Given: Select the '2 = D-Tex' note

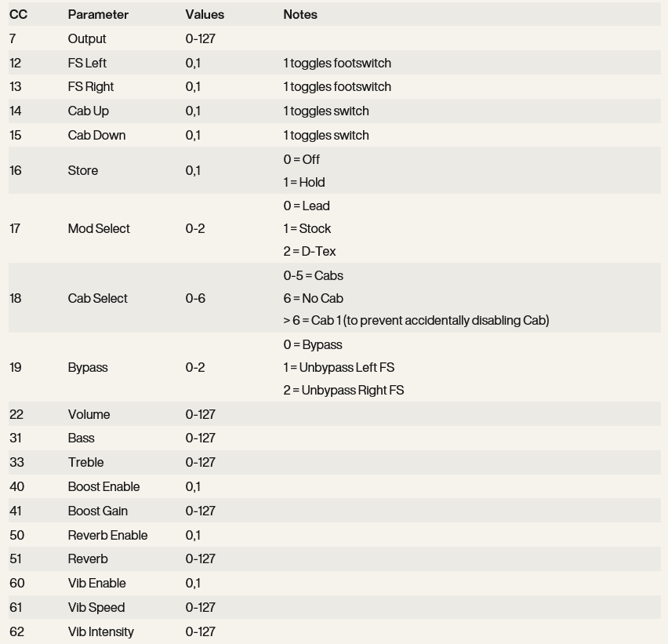Looking at the screenshot, I should [x=310, y=252].
